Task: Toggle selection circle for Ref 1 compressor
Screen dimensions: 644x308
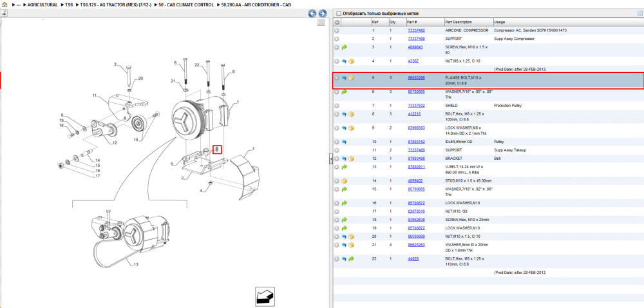Action: [x=337, y=30]
